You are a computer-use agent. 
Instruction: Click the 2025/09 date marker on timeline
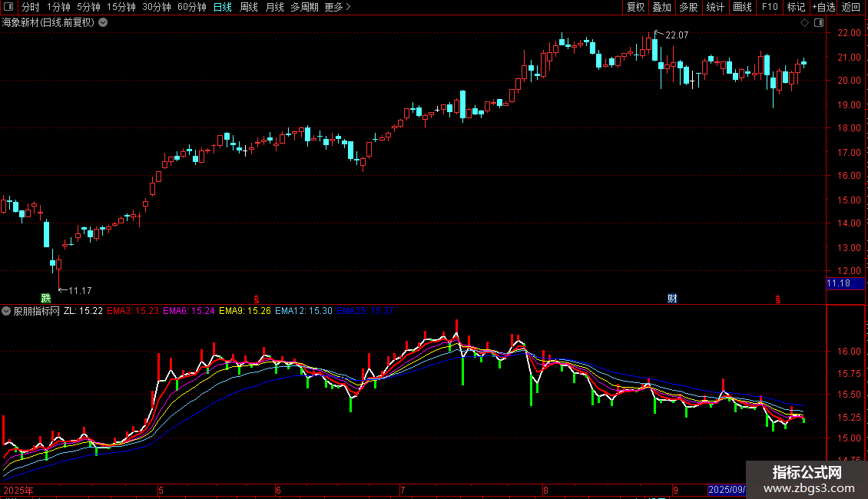point(727,490)
